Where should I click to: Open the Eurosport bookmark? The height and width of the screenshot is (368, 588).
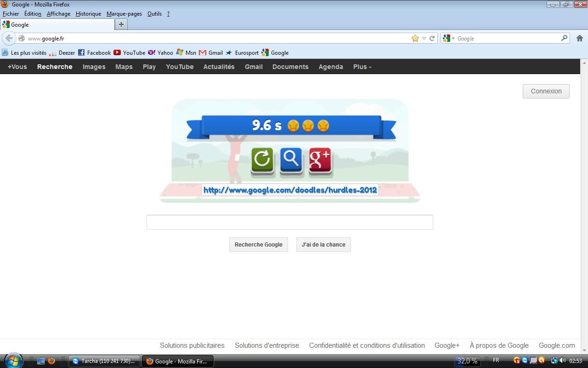coord(242,53)
